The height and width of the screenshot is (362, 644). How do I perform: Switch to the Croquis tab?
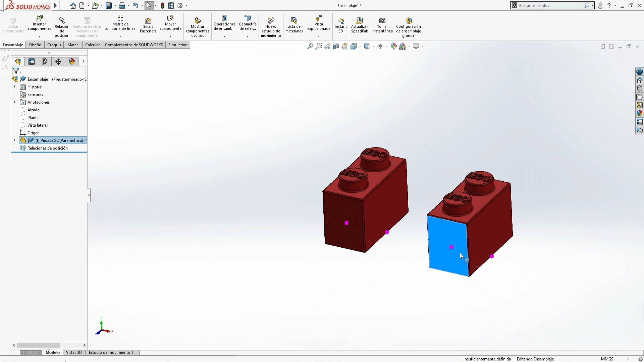pyautogui.click(x=54, y=45)
